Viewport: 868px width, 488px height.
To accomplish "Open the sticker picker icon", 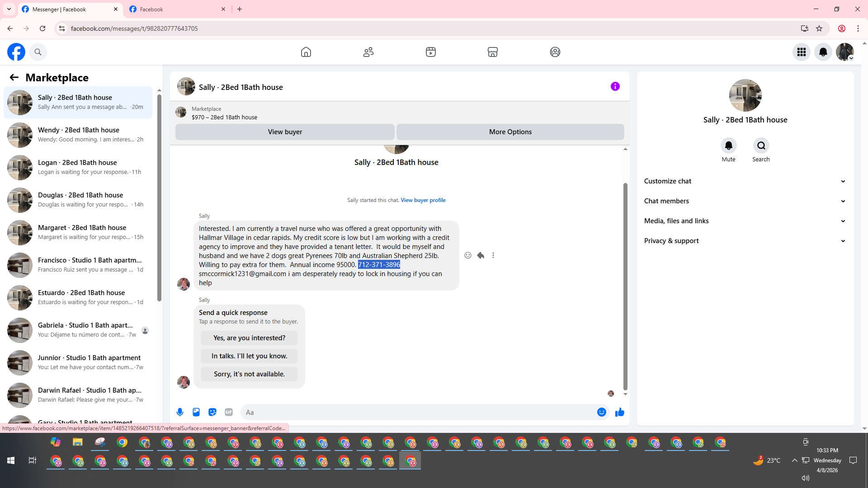I will click(212, 412).
